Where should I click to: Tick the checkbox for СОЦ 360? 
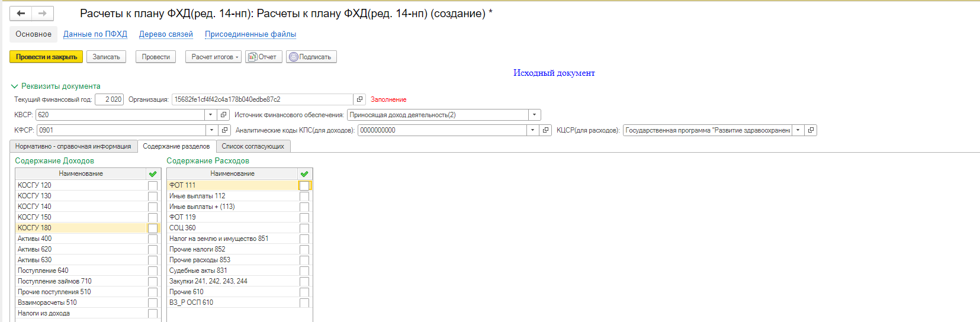pyautogui.click(x=304, y=228)
